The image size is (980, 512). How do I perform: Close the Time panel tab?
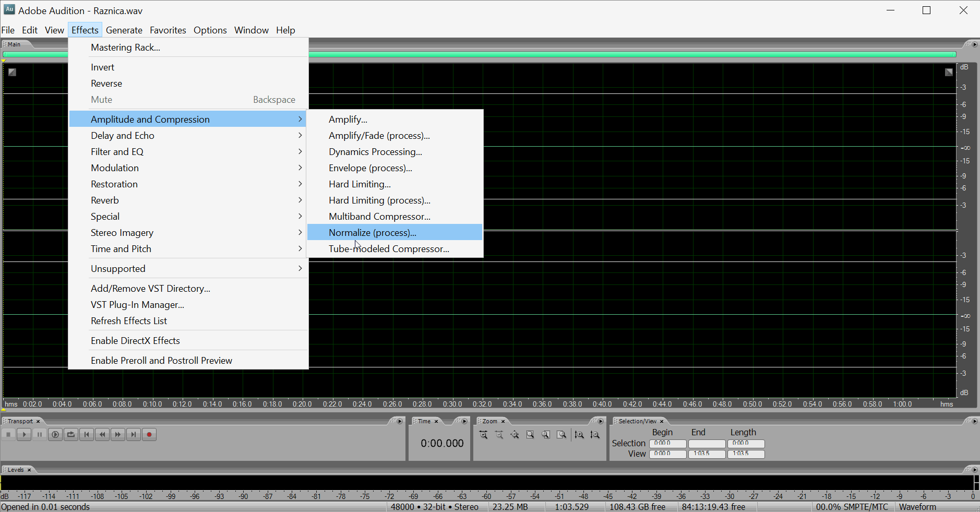436,422
